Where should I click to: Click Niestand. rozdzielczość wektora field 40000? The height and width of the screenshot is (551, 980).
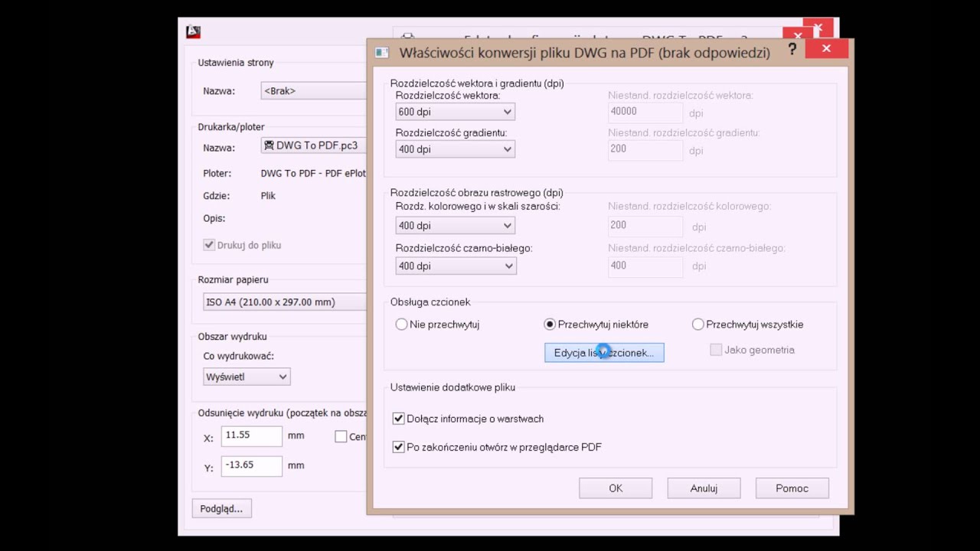(645, 112)
